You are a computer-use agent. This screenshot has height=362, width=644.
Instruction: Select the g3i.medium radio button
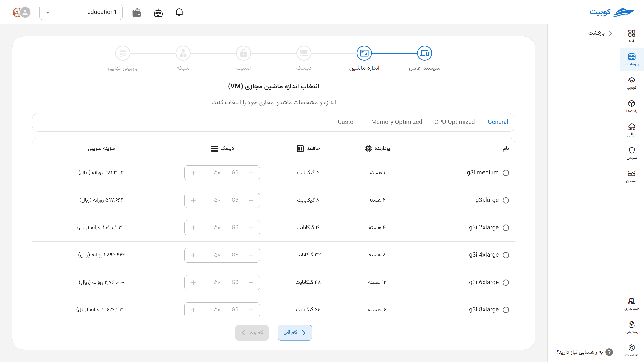[506, 173]
